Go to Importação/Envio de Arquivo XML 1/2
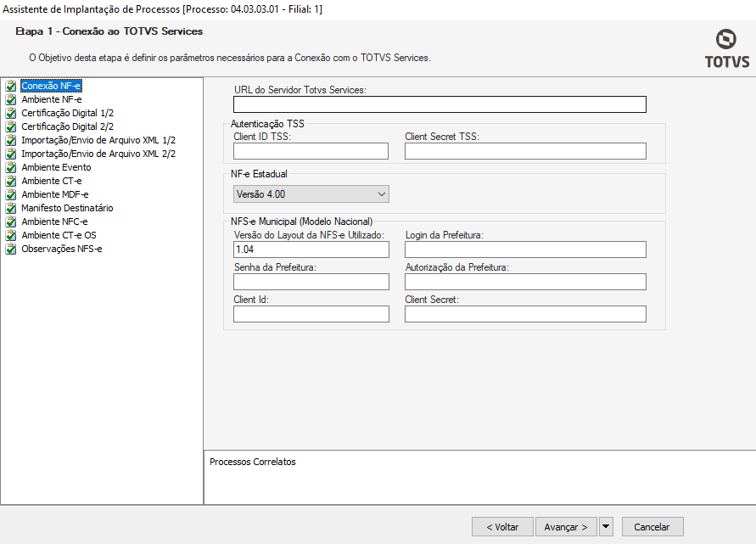Image resolution: width=756 pixels, height=544 pixels. coord(98,140)
